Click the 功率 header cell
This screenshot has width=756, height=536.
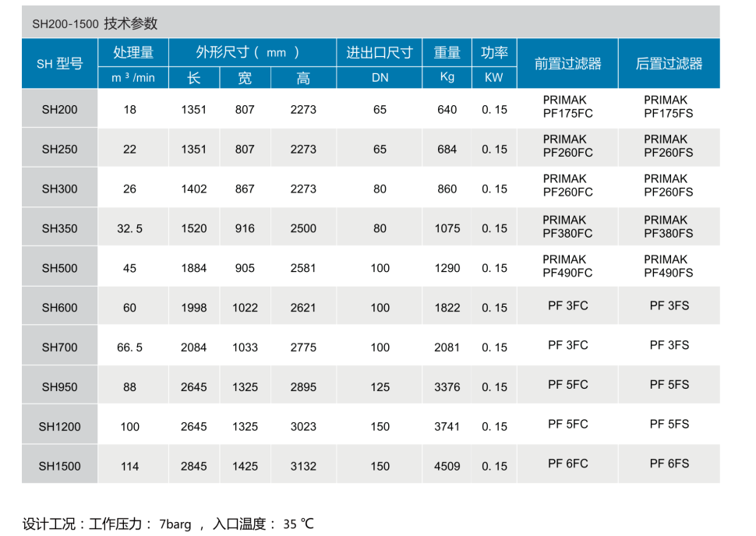[x=494, y=53]
